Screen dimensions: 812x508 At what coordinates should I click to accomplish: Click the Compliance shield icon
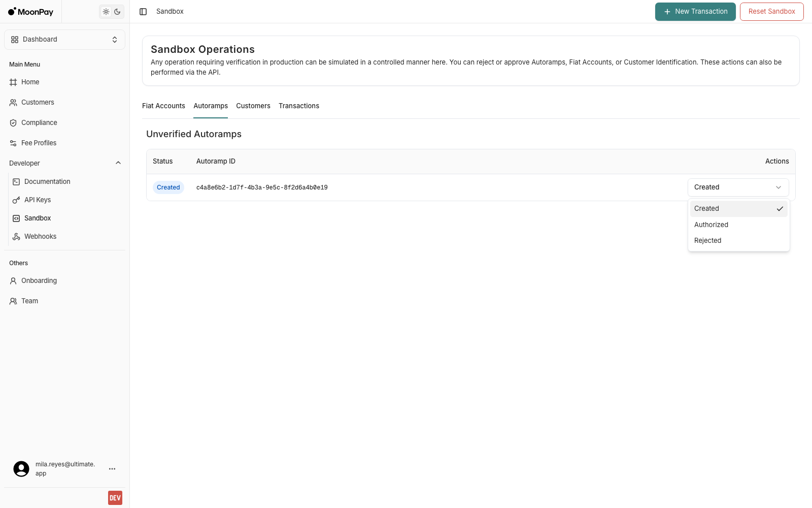pyautogui.click(x=13, y=123)
